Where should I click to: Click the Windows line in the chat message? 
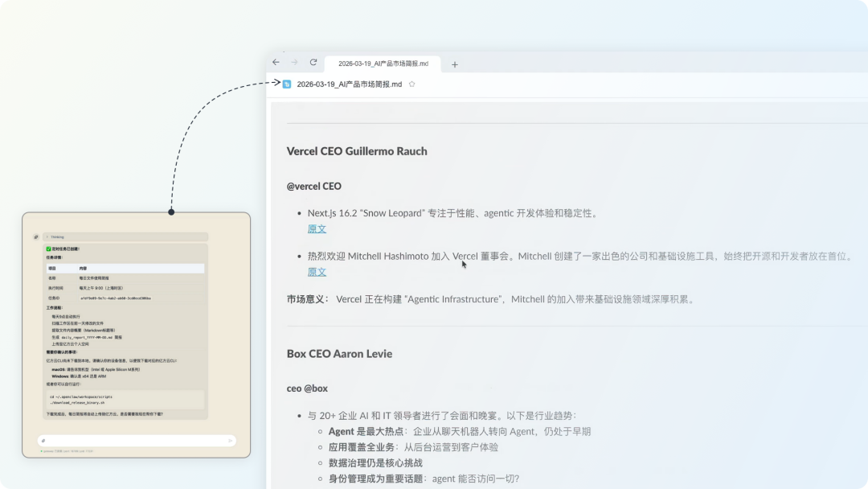[x=79, y=376]
